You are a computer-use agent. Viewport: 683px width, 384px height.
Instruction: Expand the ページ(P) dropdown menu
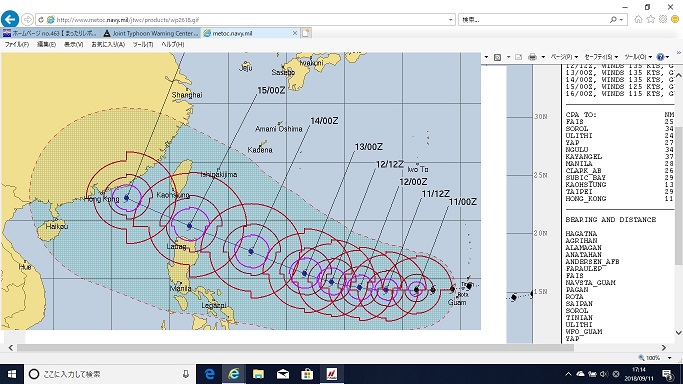click(564, 57)
